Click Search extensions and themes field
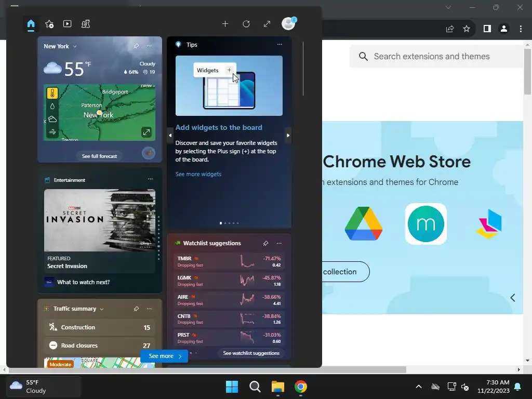Screen dimensions: 532x399 437,56
